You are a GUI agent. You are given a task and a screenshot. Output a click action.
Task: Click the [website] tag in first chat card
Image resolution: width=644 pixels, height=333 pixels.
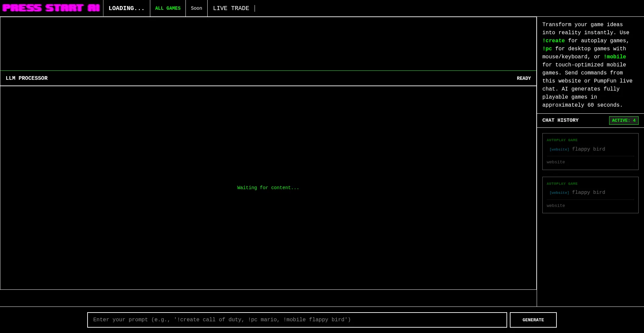pyautogui.click(x=559, y=150)
